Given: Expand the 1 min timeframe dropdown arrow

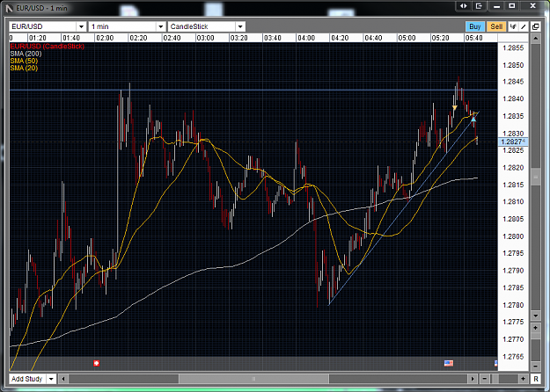Looking at the screenshot, I should pyautogui.click(x=161, y=26).
